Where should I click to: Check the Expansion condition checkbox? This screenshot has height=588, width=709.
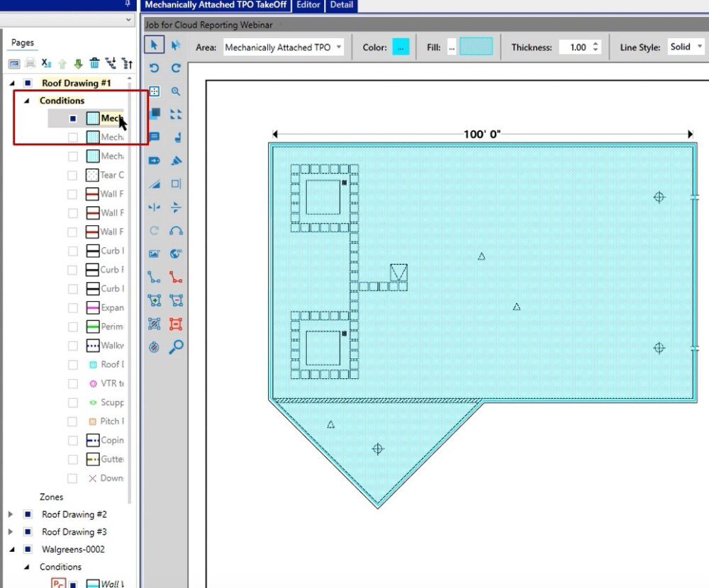72,308
